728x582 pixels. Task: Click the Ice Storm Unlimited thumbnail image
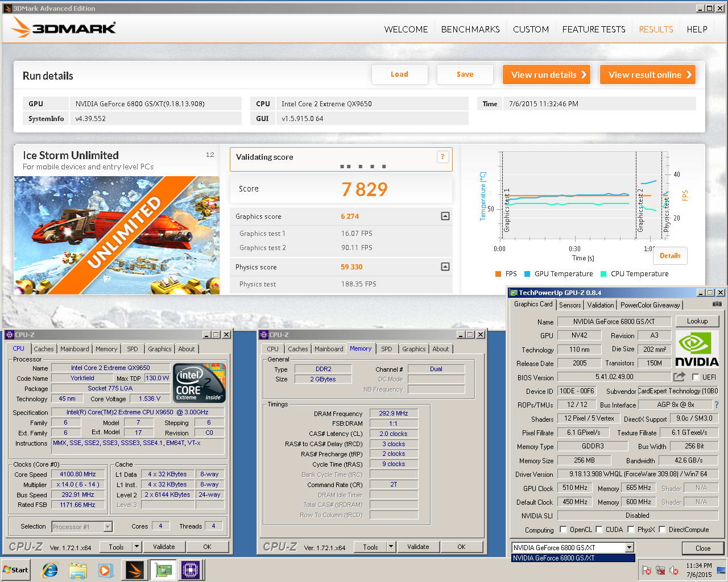[117, 235]
